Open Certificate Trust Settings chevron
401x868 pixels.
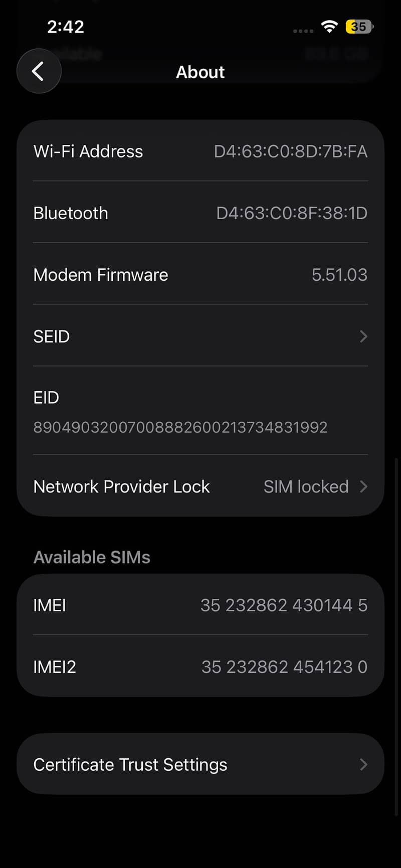(364, 764)
